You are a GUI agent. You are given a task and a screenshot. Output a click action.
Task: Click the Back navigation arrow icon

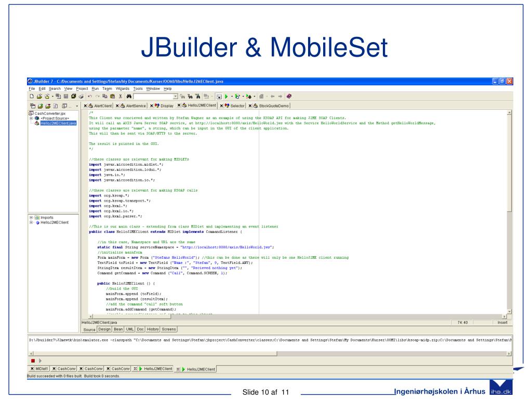tap(272, 96)
